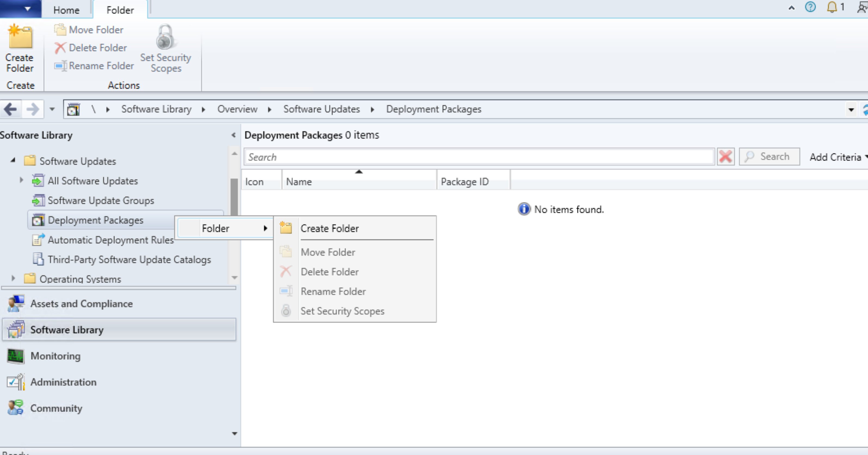
Task: Select the Folder tab in ribbon
Action: click(x=119, y=10)
